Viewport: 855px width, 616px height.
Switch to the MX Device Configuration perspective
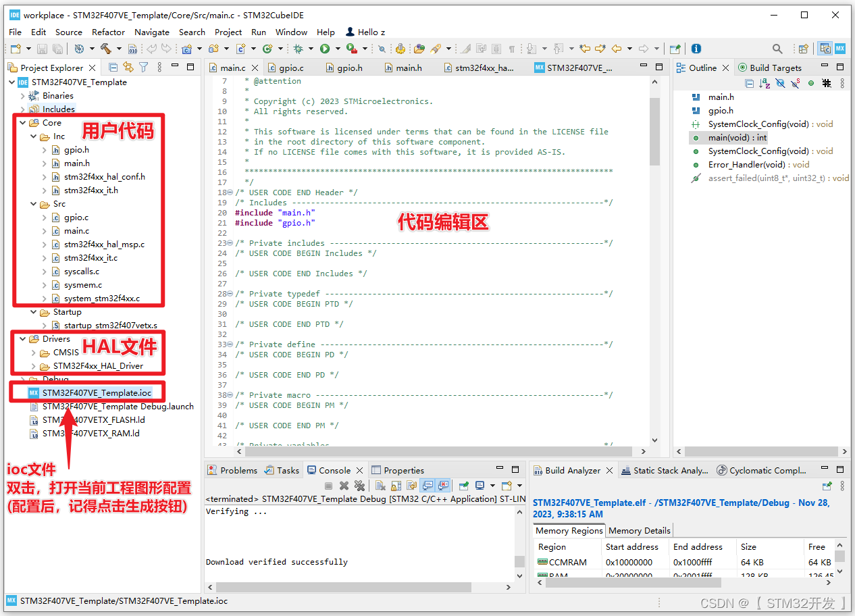point(840,49)
